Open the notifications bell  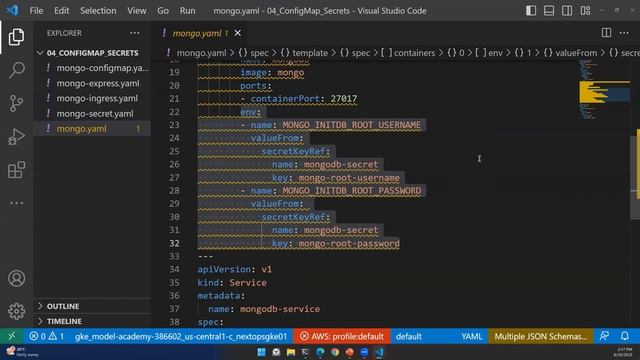tap(624, 336)
